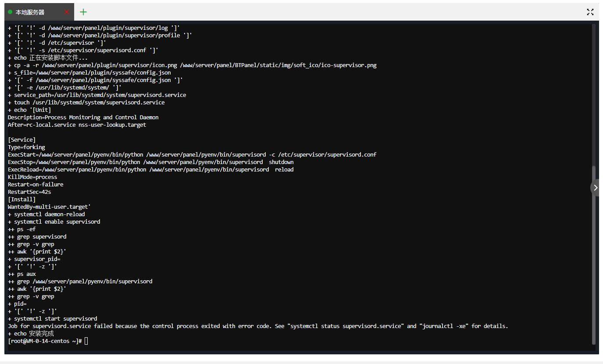Click the '++ grep /www/server/panel/pyenv/bin/supervisord' line
The height and width of the screenshot is (364, 603).
pos(80,282)
